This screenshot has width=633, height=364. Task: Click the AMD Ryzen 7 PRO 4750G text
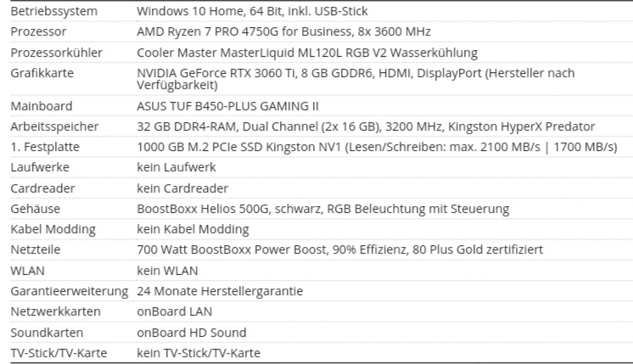[x=283, y=32]
